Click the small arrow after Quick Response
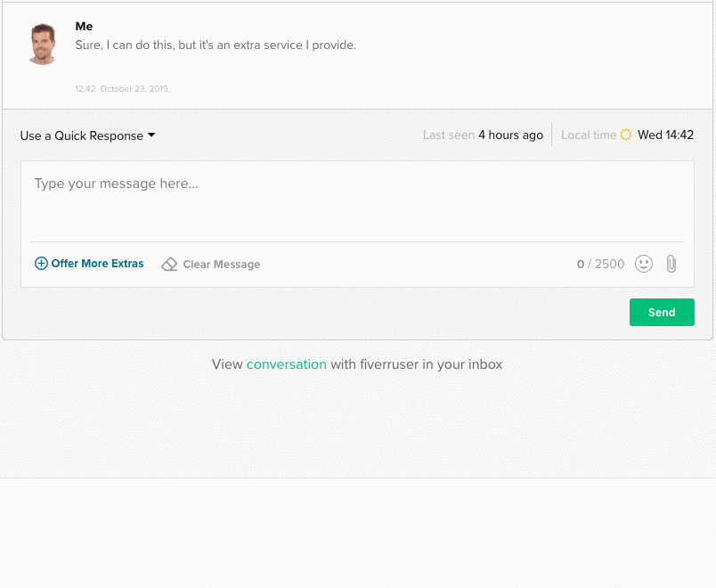The height and width of the screenshot is (588, 716). pyautogui.click(x=151, y=135)
